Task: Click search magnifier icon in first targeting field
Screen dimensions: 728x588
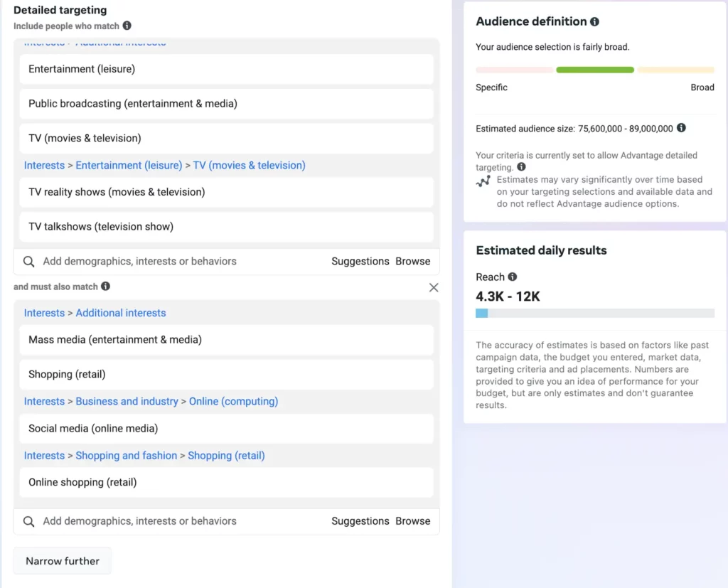Action: click(28, 262)
